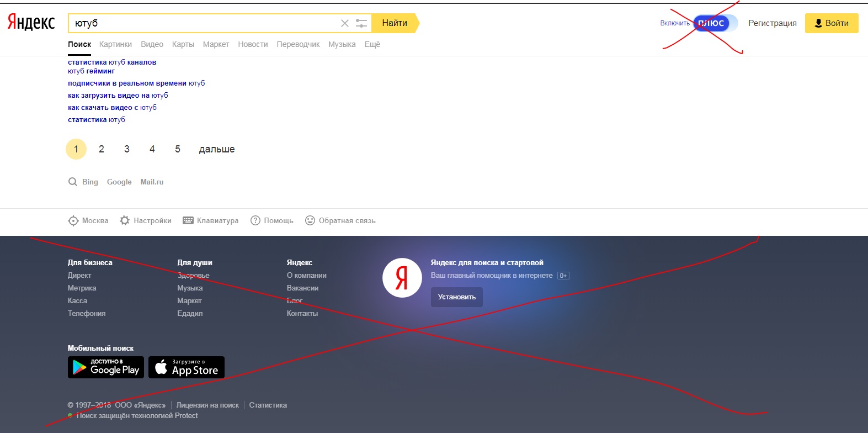Open the О компании footer link

(306, 275)
